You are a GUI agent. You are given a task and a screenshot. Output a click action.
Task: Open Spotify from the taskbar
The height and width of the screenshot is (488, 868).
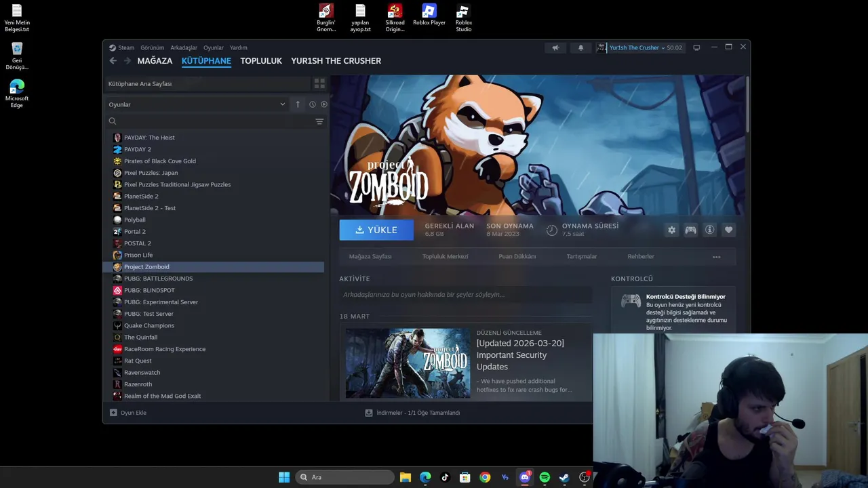click(x=545, y=477)
